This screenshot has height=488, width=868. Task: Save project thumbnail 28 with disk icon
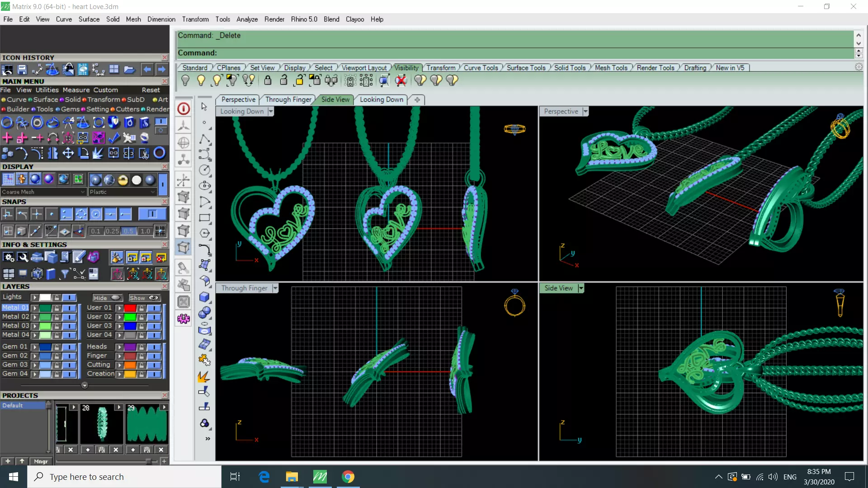coord(102,450)
